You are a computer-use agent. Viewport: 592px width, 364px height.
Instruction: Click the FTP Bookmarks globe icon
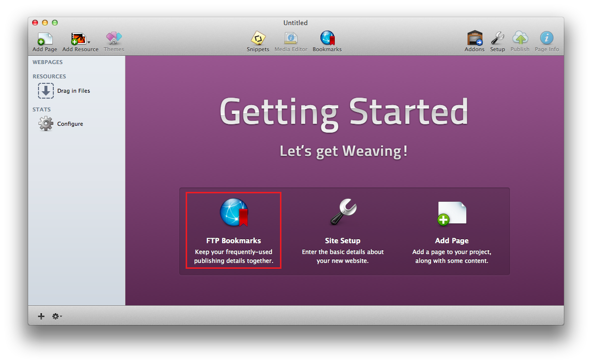pos(234,213)
